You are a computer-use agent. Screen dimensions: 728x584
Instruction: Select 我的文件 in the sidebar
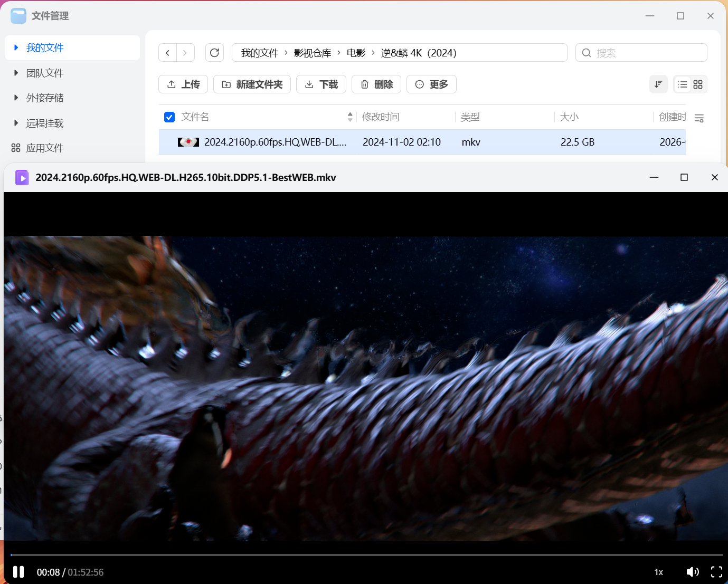point(44,48)
